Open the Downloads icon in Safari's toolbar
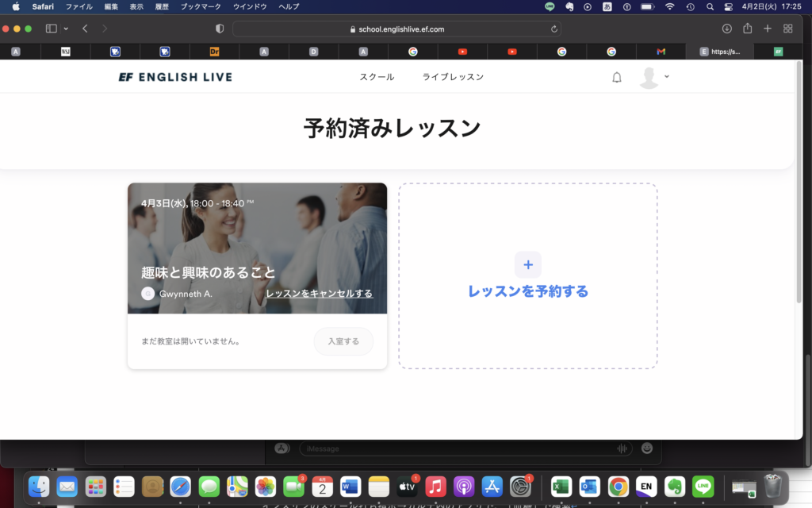 point(726,27)
